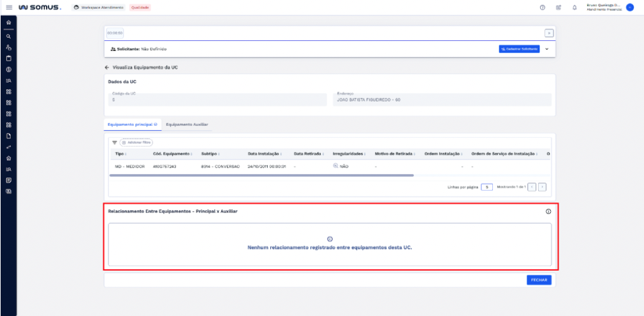
Task: Click the Código da UC field
Action: coord(217,100)
